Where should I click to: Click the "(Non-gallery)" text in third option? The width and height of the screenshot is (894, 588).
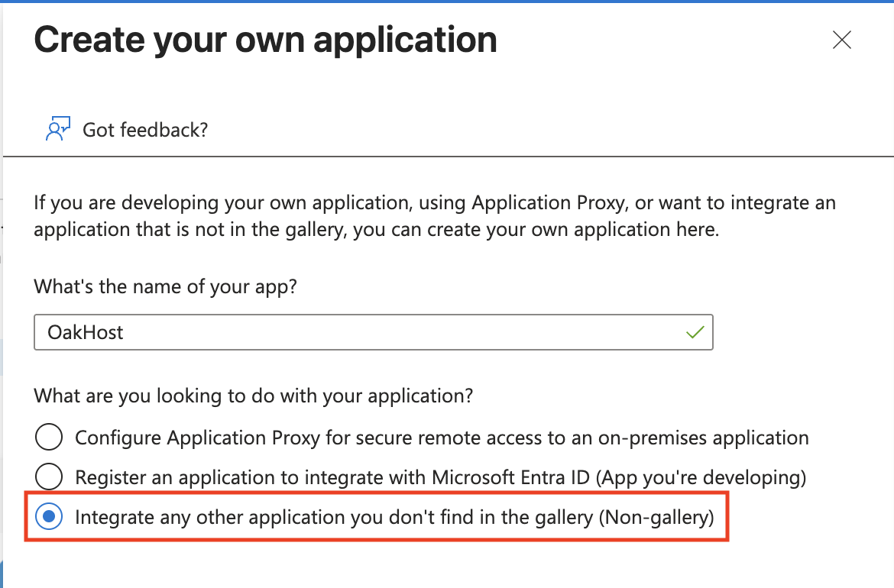[656, 517]
